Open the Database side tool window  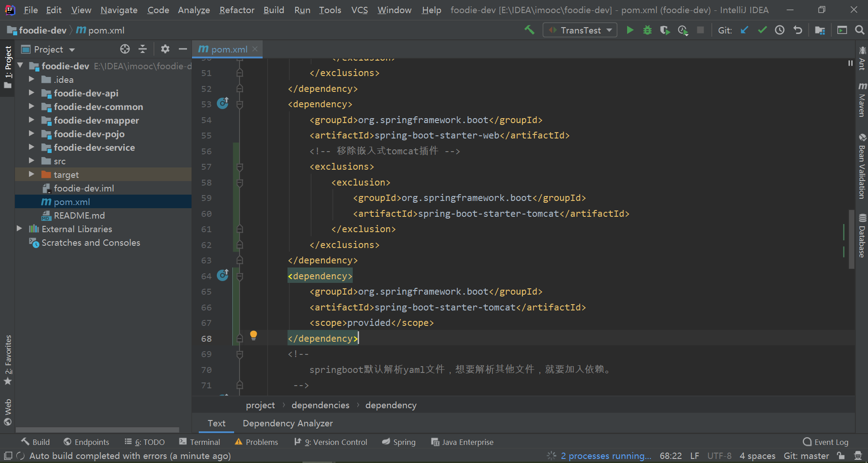862,235
